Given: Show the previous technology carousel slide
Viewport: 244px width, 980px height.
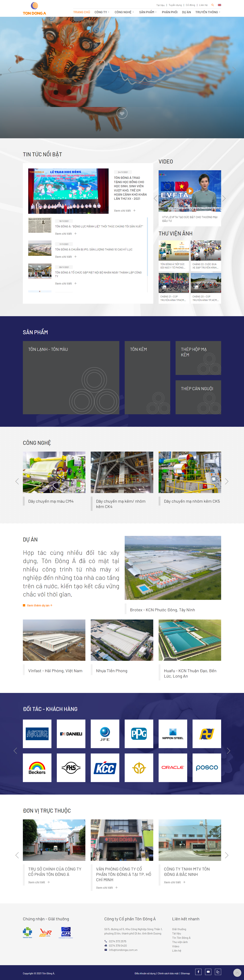Looking at the screenshot, I should coord(17,481).
